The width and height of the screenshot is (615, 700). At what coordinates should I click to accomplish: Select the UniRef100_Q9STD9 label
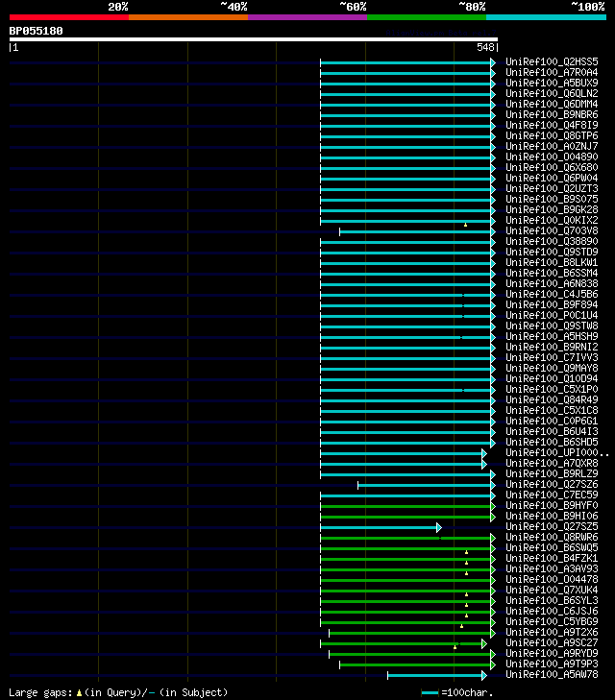coord(552,252)
